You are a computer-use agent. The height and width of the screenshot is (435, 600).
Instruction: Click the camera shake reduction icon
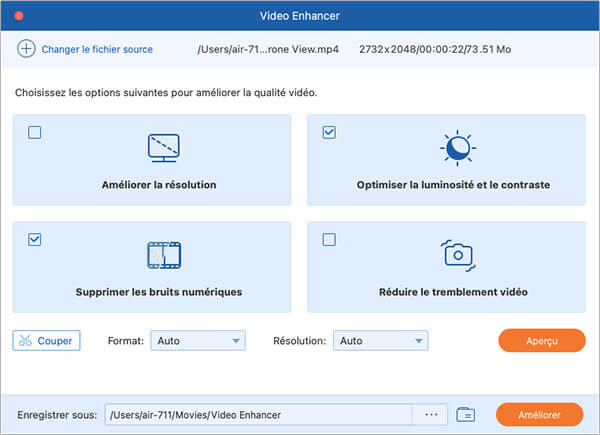click(x=457, y=254)
